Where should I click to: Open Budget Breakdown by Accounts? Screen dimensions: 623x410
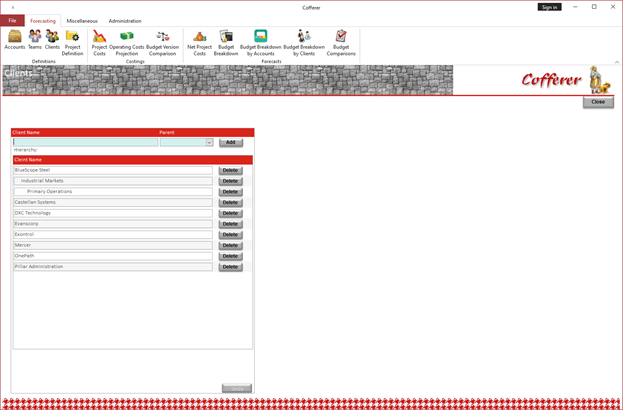(x=261, y=43)
